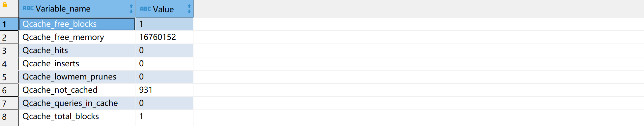
Task: Sort by Value column arrows
Action: [189, 9]
